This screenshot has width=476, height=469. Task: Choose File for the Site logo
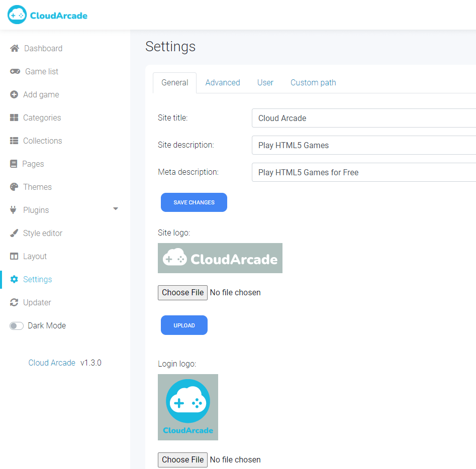tap(182, 292)
